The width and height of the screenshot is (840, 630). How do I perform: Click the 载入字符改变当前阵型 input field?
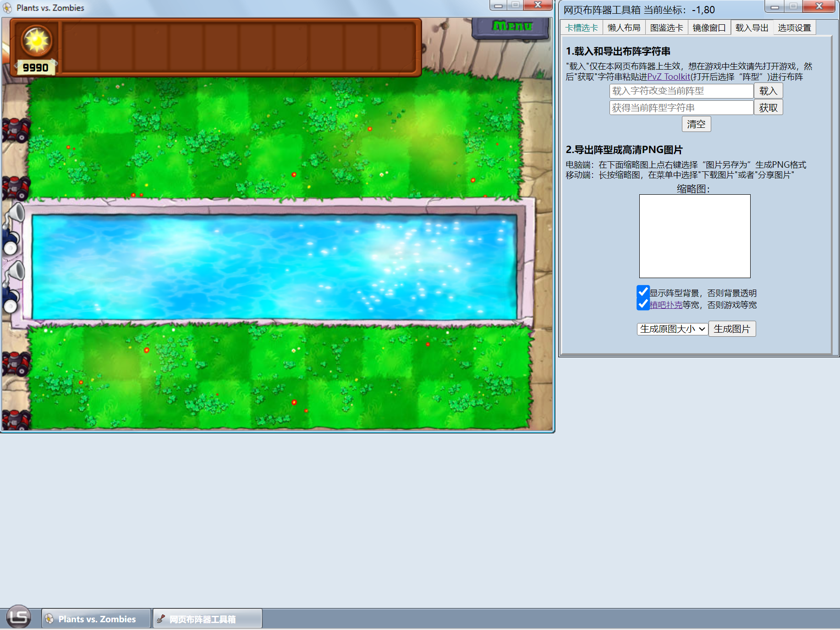click(681, 91)
